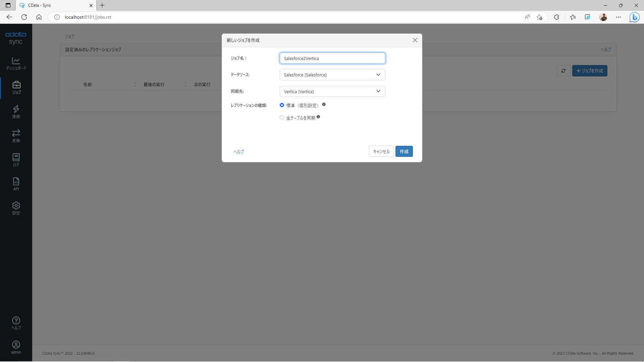Expand the データソース Salesforce dropdown
This screenshot has width=644, height=362.
tap(332, 75)
